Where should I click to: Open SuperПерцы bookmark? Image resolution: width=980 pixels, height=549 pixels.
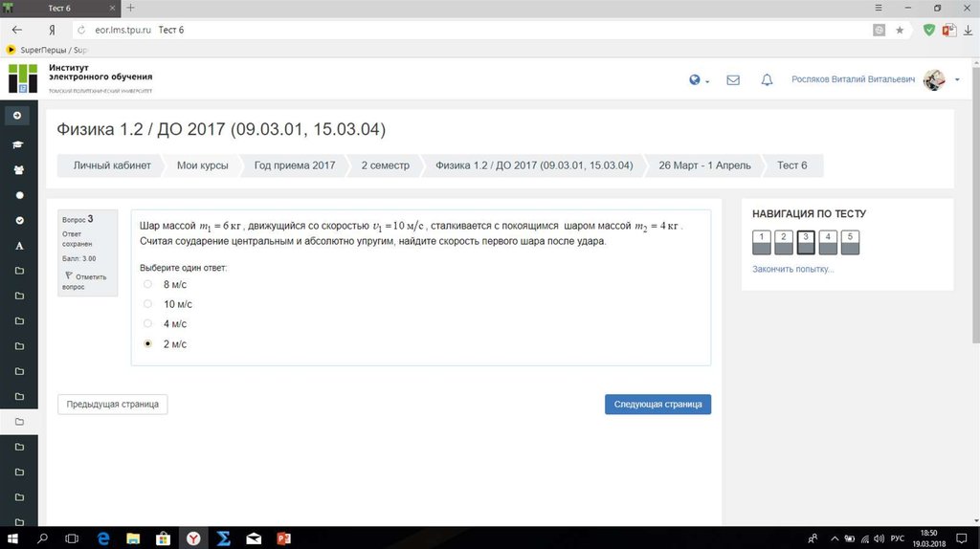46,50
